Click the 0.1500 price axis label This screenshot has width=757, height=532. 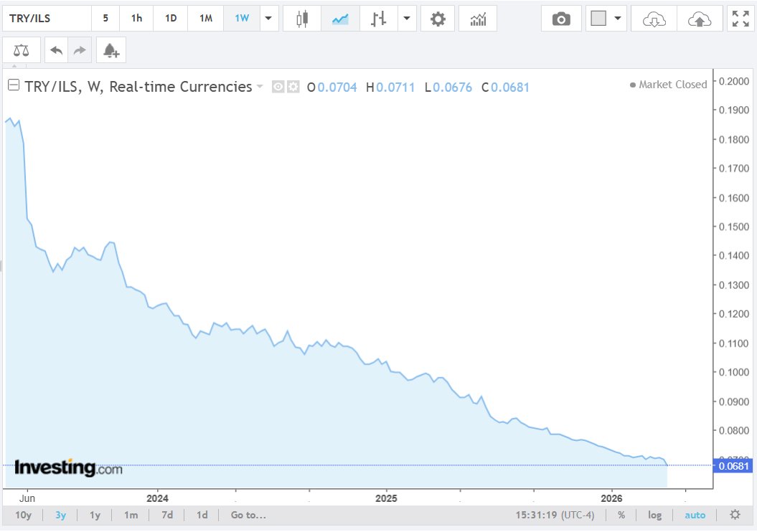click(734, 227)
